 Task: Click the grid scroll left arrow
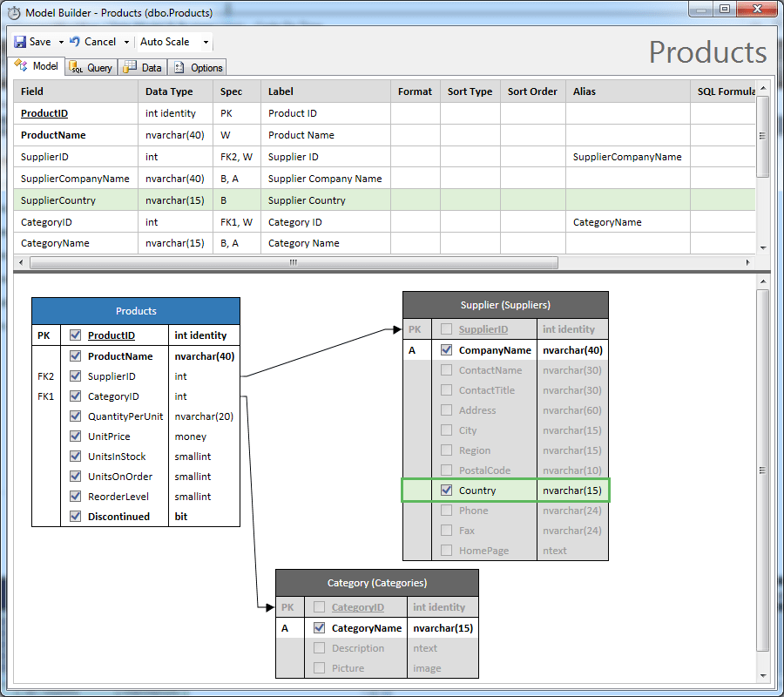click(21, 262)
